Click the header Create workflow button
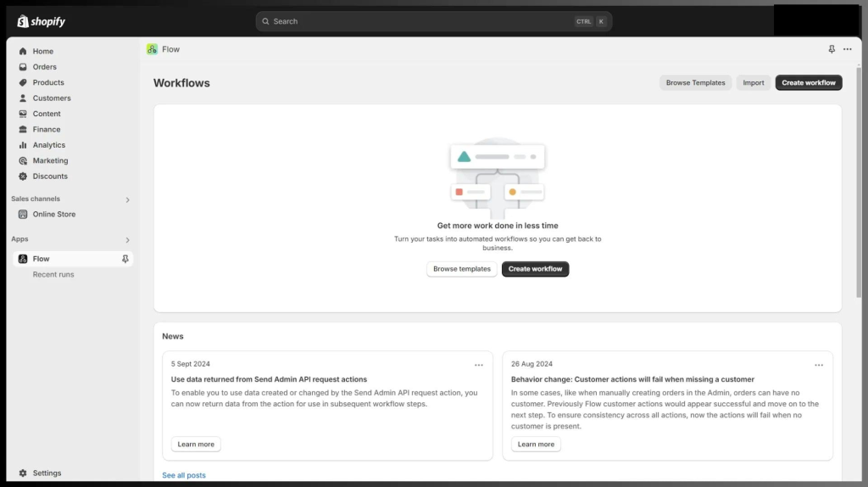 click(809, 82)
